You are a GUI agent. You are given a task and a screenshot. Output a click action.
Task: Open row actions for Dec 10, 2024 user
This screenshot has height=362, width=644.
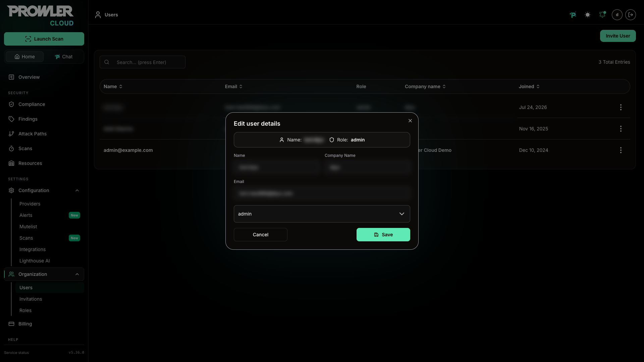(621, 150)
